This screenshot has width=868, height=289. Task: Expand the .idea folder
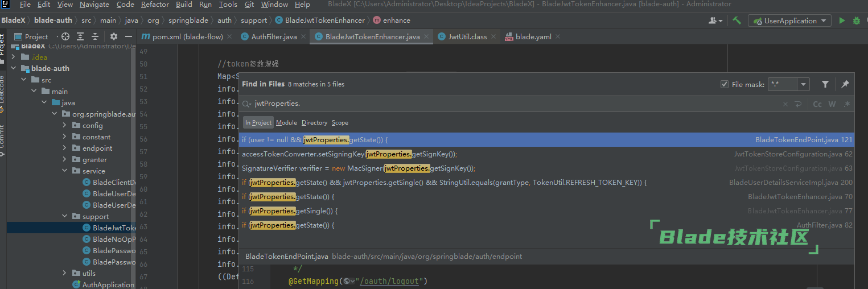[x=14, y=57]
